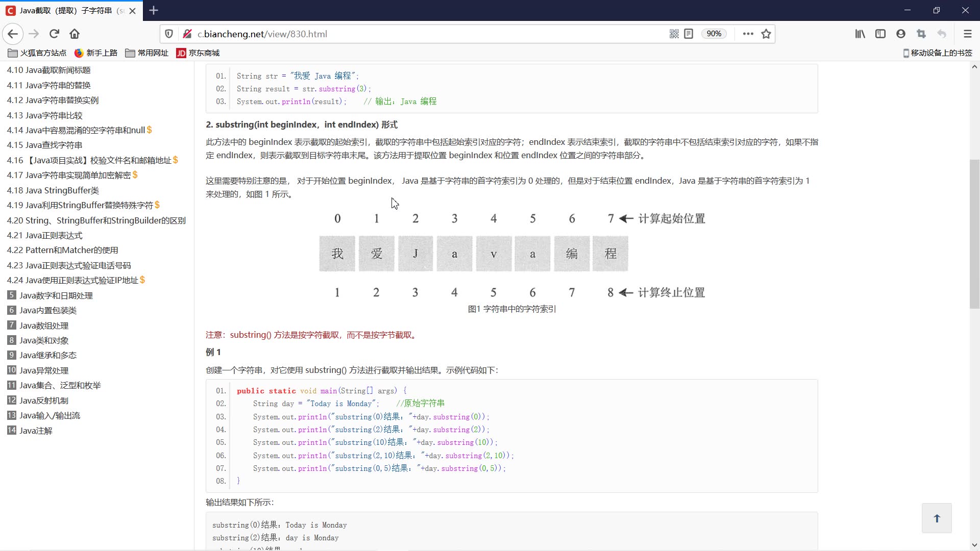This screenshot has width=980, height=551.
Task: Click the undo arrow toolbar icon
Action: pyautogui.click(x=942, y=34)
